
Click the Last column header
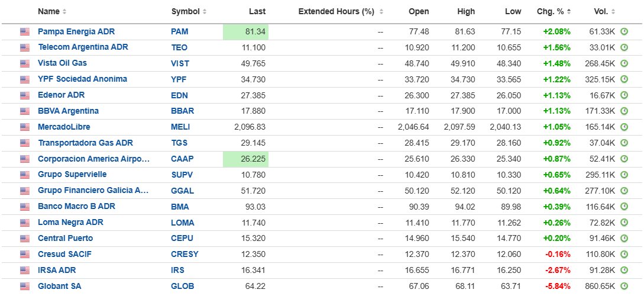coord(257,11)
